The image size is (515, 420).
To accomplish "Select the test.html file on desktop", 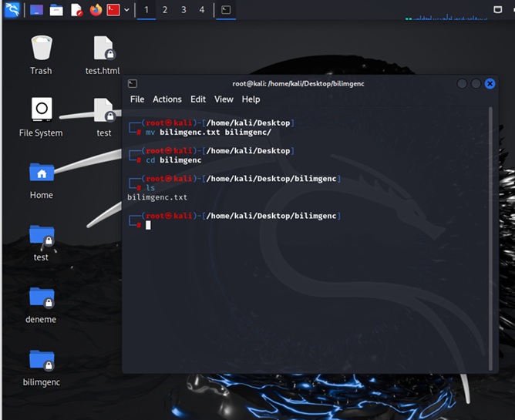I will (103, 55).
